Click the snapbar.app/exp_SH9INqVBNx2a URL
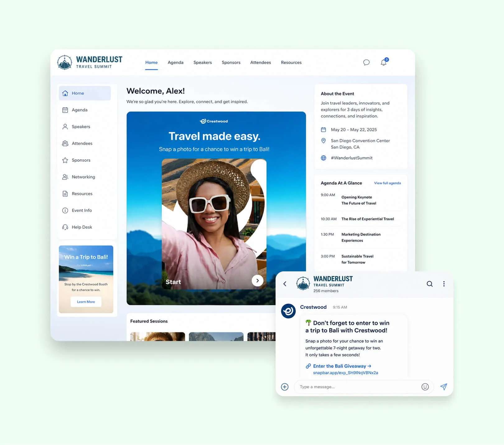The height and width of the screenshot is (445, 504). 346,373
